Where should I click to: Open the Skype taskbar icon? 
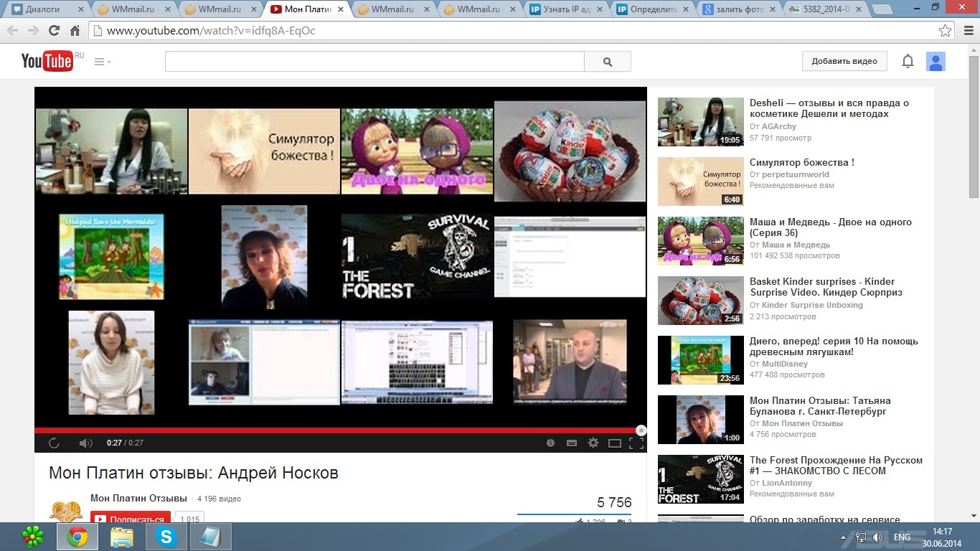(166, 537)
